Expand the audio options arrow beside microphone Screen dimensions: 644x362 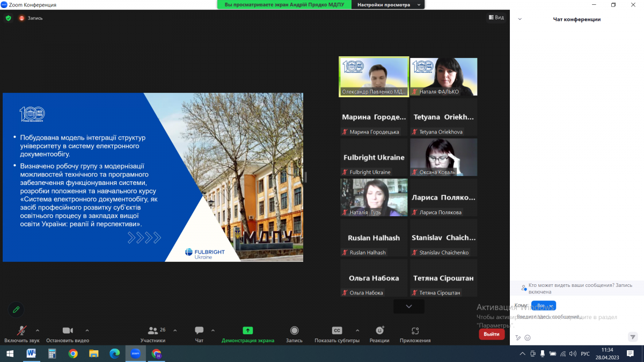click(38, 330)
